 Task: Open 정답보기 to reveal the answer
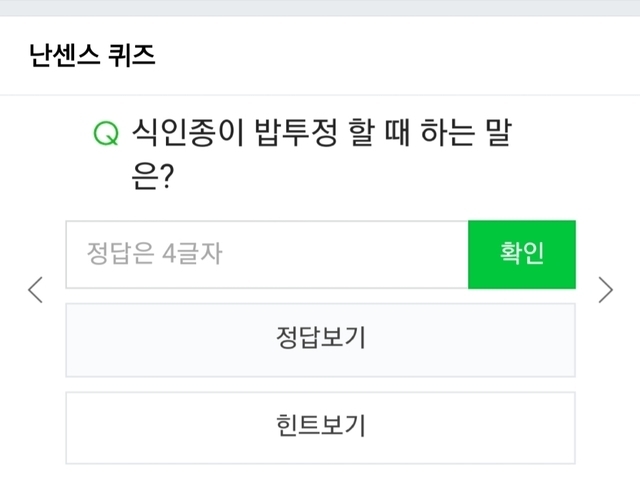[320, 339]
